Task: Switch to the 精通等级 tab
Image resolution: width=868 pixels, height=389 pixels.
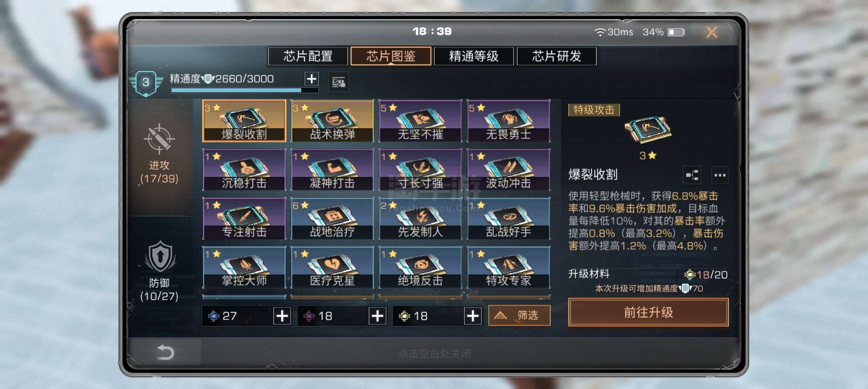Action: (474, 56)
